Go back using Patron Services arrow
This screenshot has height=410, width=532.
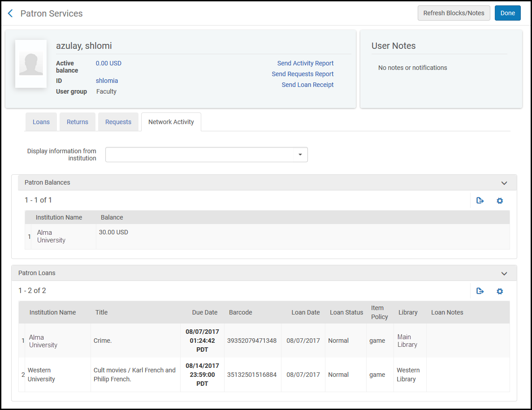pos(10,13)
